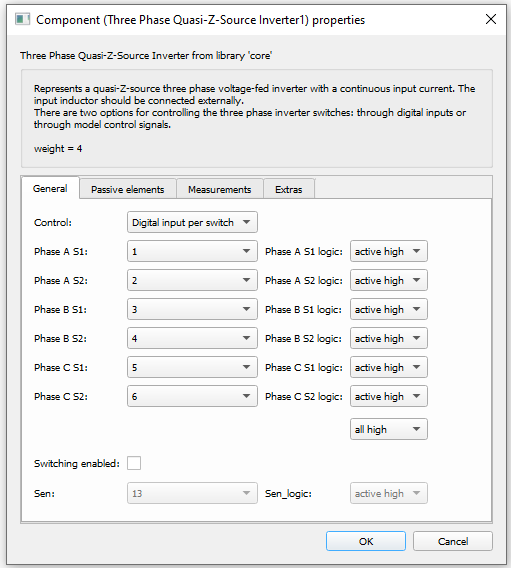Screen dimensions: 511x568
Task: Close the properties dialog with the X
Action: point(491,19)
